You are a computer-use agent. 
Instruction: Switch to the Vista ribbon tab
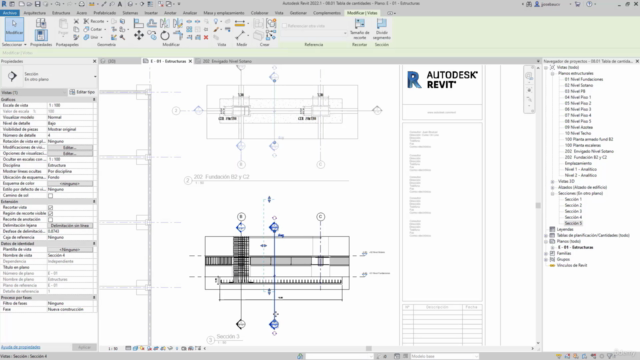click(x=279, y=13)
